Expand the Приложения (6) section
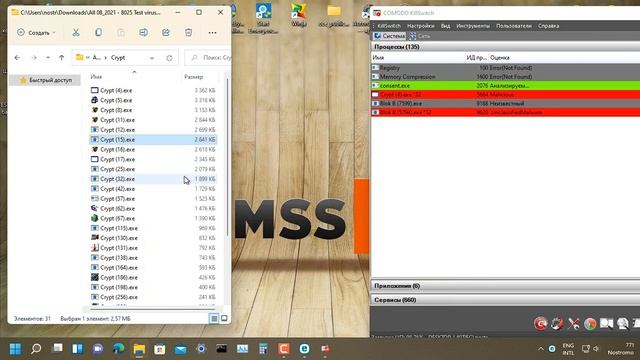 coord(505,286)
